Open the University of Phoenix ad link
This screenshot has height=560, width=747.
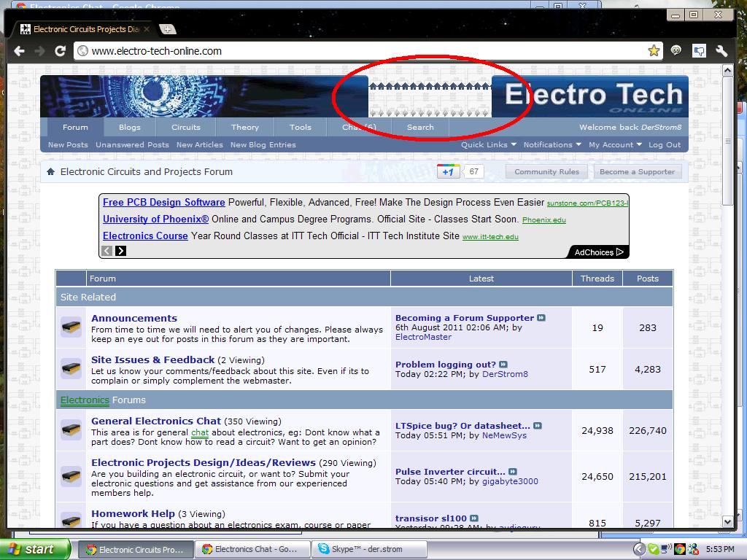156,219
